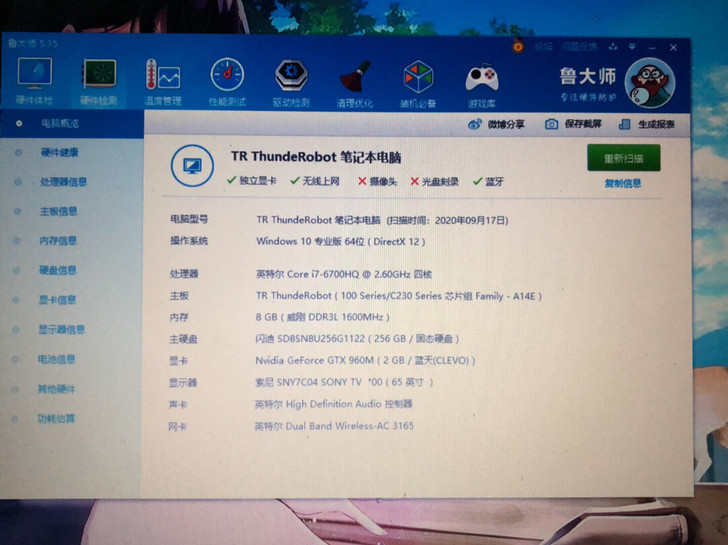Select the 硬件检测 hardware detection icon
Image resolution: width=728 pixels, height=545 pixels.
[x=98, y=81]
